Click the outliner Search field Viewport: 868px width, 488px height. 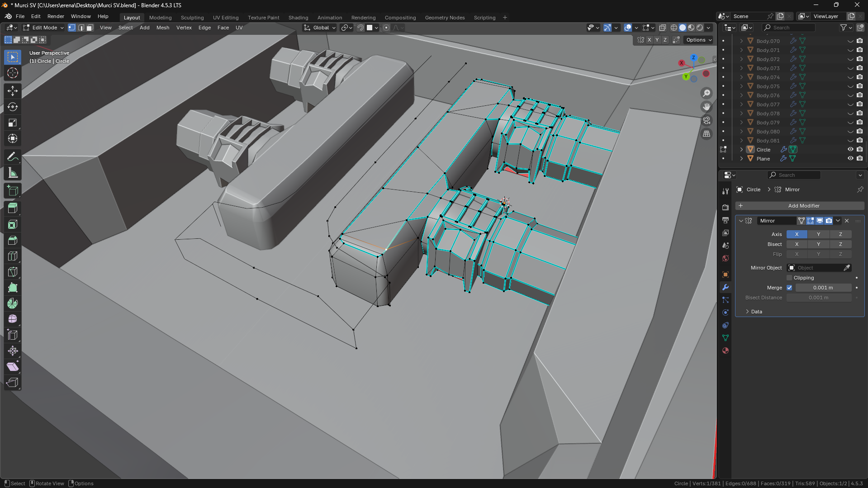click(788, 28)
